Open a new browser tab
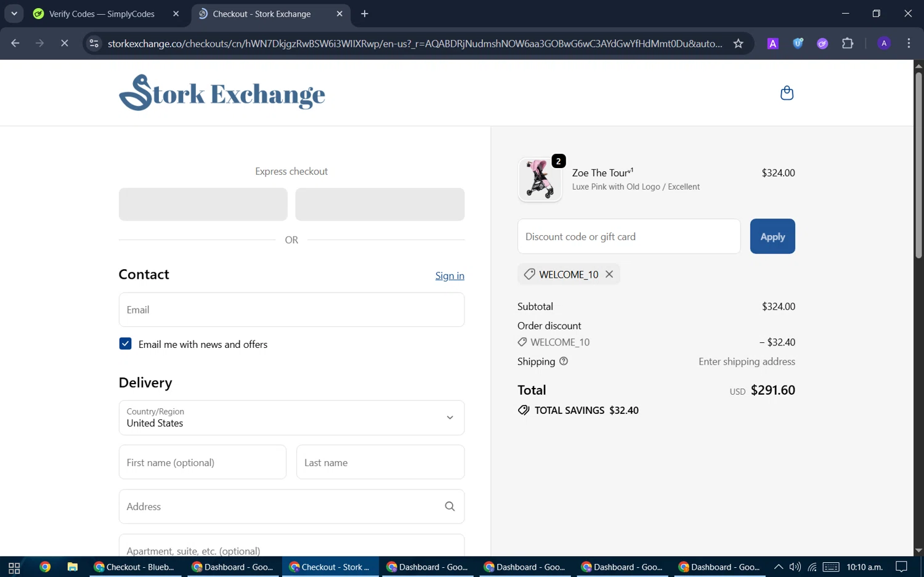Viewport: 924px width, 577px height. (365, 14)
